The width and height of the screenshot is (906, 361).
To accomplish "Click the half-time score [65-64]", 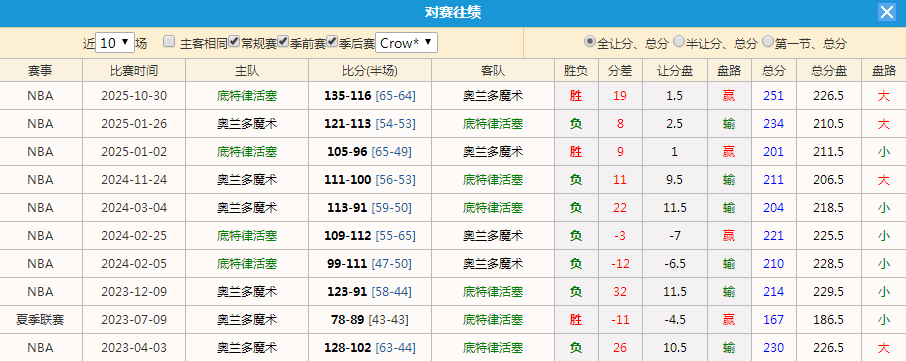I will tap(395, 96).
